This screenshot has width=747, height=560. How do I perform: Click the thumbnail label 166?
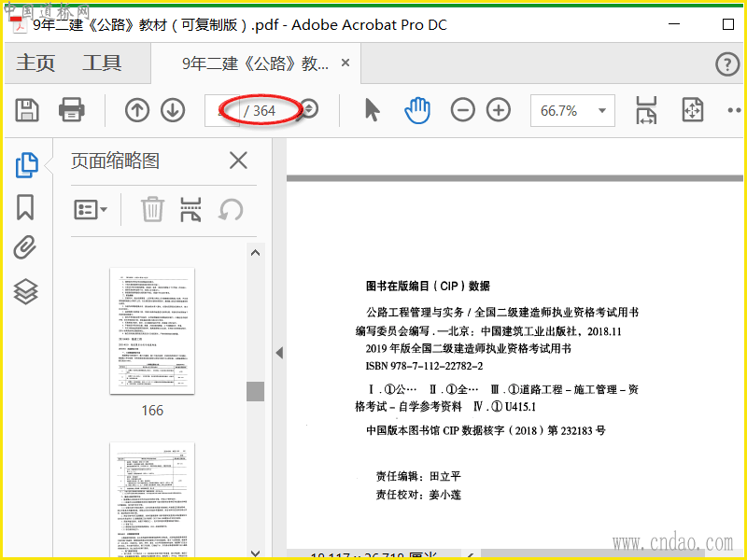tap(152, 411)
